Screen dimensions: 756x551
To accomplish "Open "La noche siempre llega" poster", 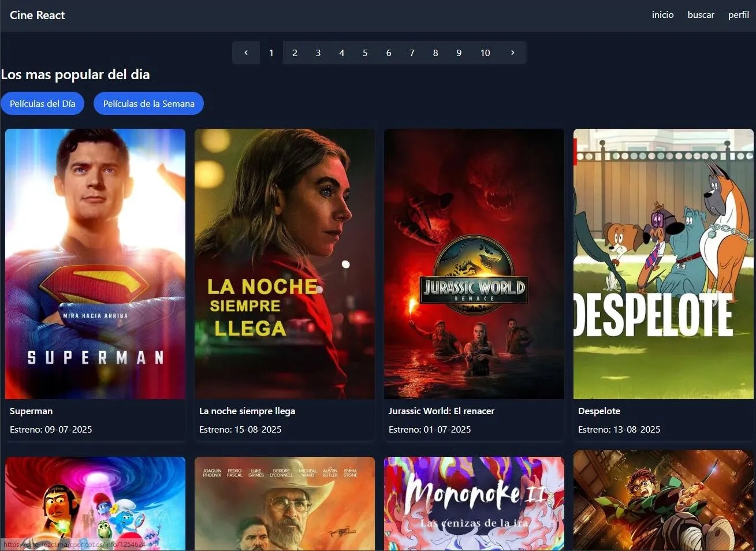I will 284,263.
